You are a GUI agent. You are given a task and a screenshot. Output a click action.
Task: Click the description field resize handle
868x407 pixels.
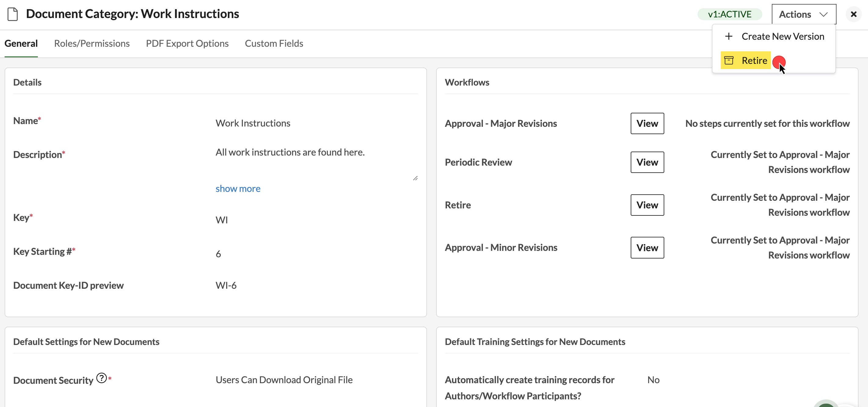coord(415,178)
